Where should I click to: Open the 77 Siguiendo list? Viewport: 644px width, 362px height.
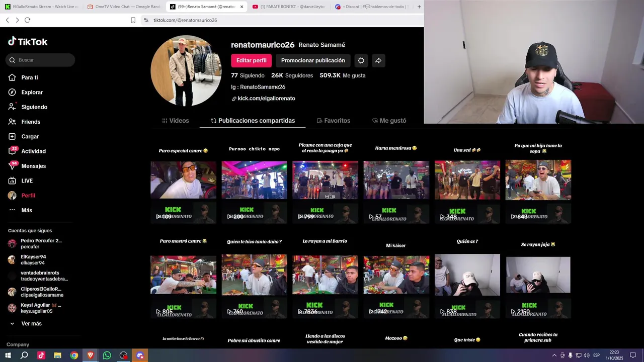coord(248,75)
